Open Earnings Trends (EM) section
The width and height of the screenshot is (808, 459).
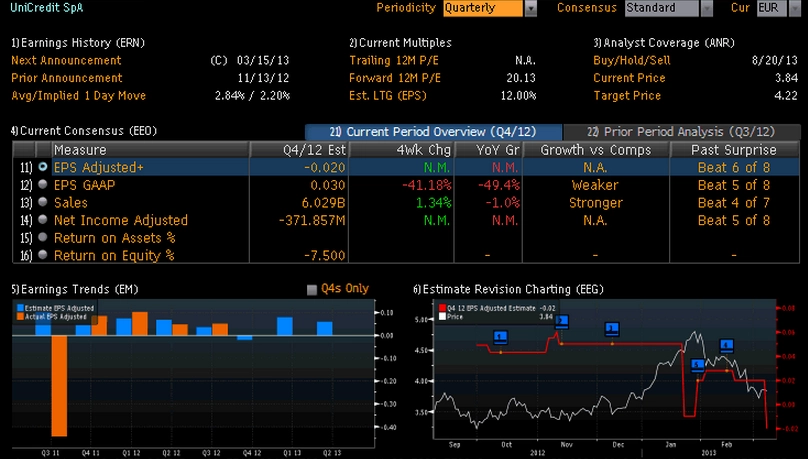point(75,290)
